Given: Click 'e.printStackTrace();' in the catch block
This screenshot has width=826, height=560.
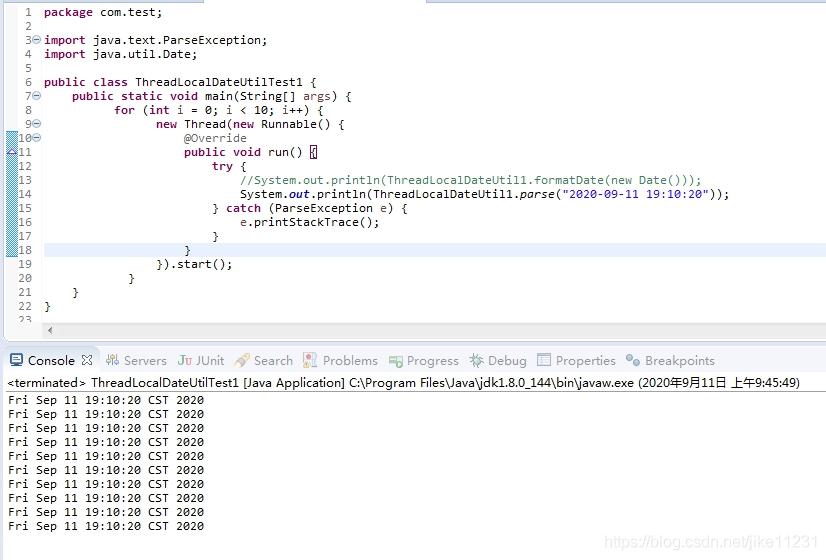Looking at the screenshot, I should point(309,222).
